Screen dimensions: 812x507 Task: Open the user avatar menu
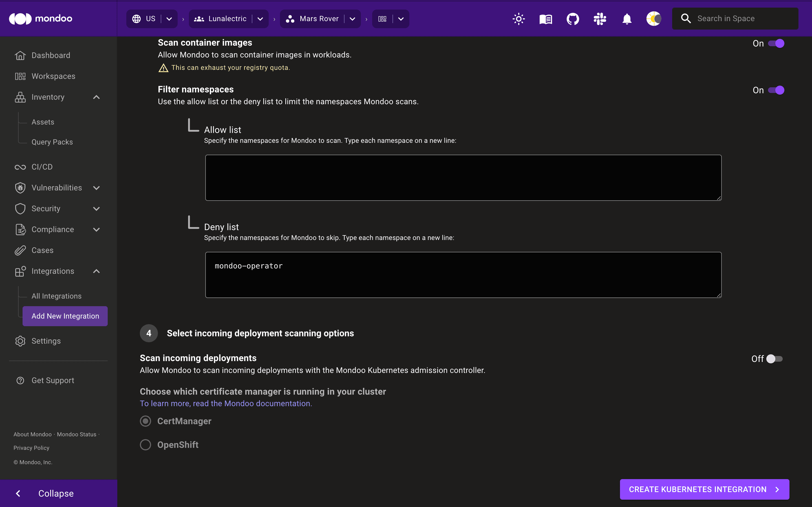point(654,19)
